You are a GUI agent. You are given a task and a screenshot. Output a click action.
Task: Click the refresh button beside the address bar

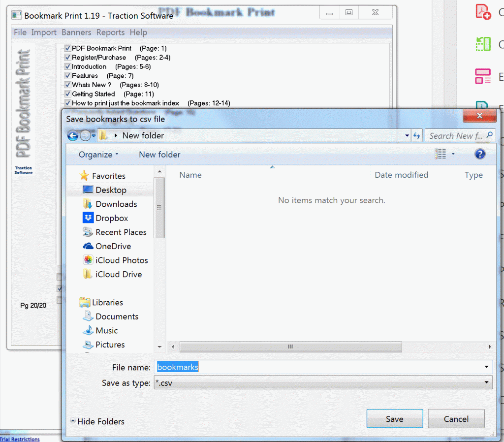417,135
